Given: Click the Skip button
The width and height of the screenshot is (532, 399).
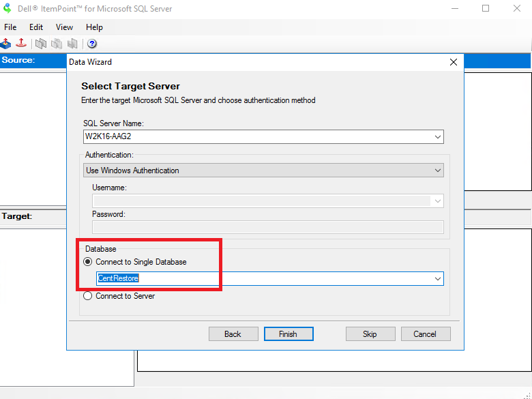Looking at the screenshot, I should pos(370,334).
